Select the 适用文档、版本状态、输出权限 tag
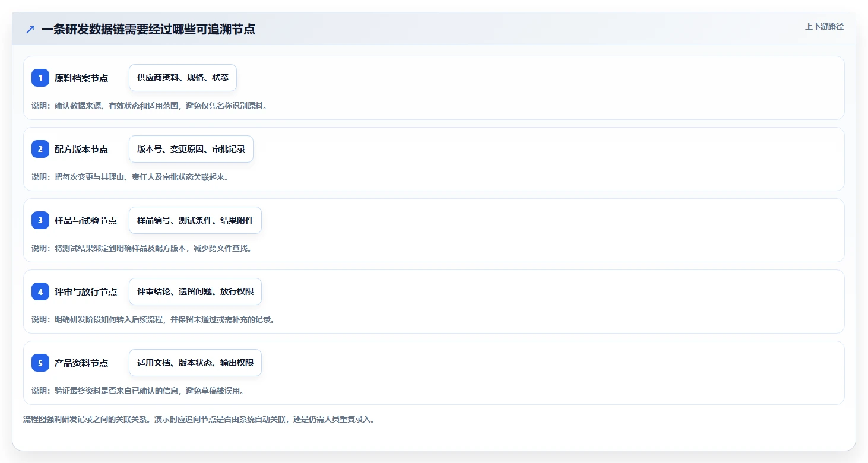 [195, 363]
